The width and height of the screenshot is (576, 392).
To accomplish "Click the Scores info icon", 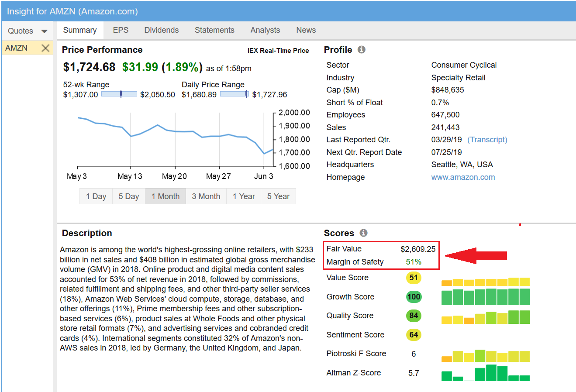I will (363, 233).
